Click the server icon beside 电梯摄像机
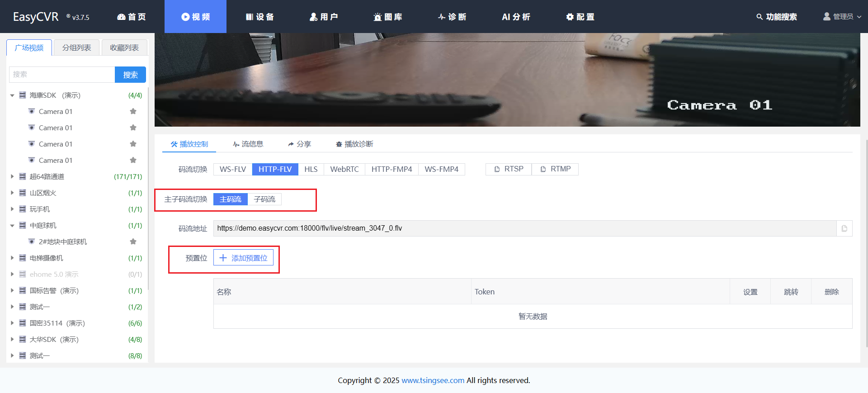868x393 pixels. tap(23, 258)
